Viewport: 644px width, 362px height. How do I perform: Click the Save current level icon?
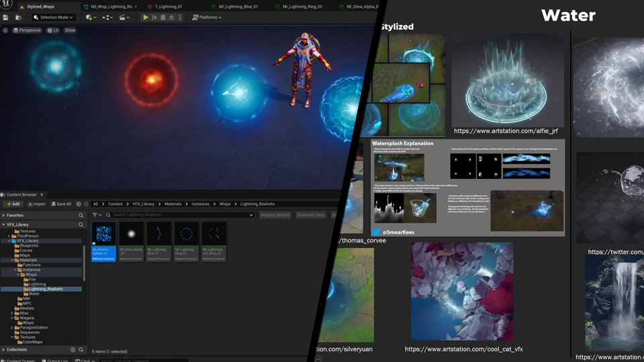(x=5, y=17)
